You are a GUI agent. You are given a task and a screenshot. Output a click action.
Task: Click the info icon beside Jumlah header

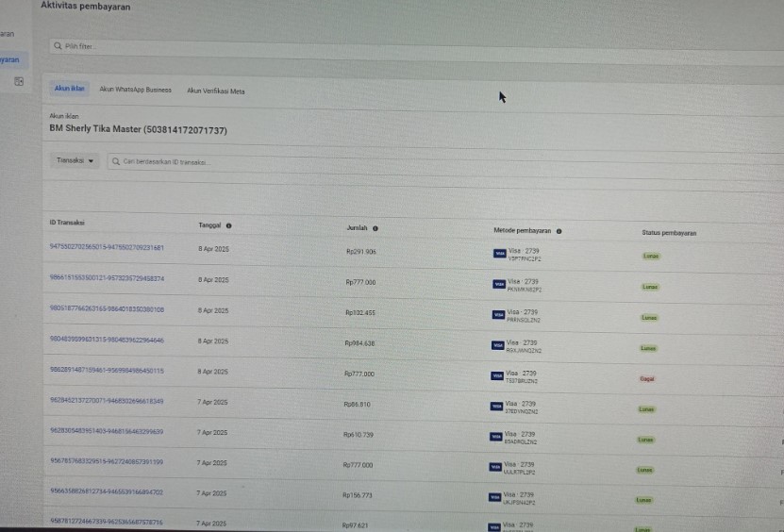375,228
